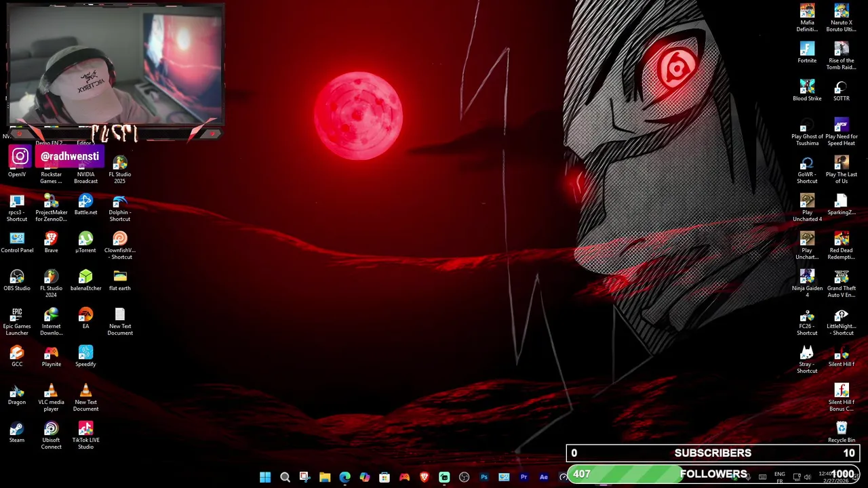Image resolution: width=868 pixels, height=488 pixels.
Task: Open the flat earth folder
Action: (x=119, y=280)
